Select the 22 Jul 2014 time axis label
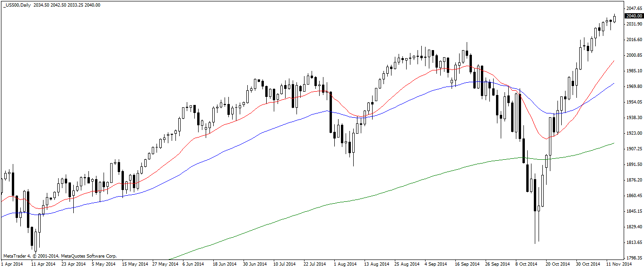 point(315,264)
